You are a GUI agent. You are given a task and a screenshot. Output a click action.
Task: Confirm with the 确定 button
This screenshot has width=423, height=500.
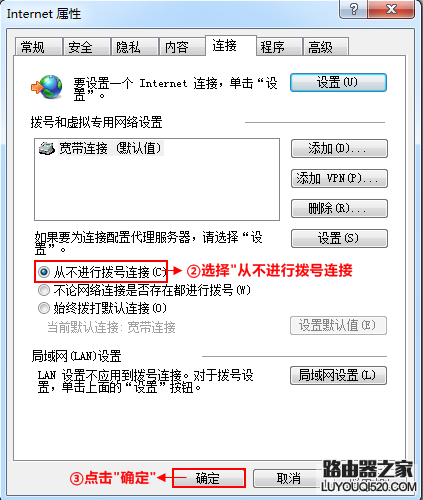tap(209, 478)
